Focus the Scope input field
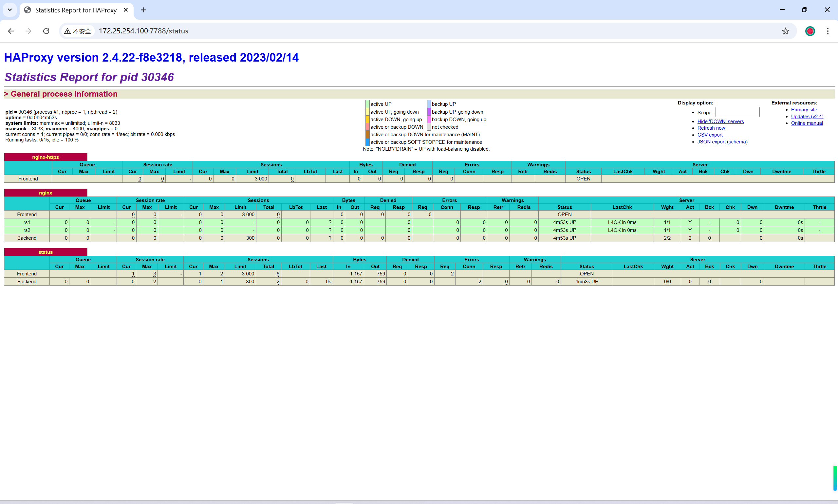Image resolution: width=838 pixels, height=504 pixels. coord(737,112)
